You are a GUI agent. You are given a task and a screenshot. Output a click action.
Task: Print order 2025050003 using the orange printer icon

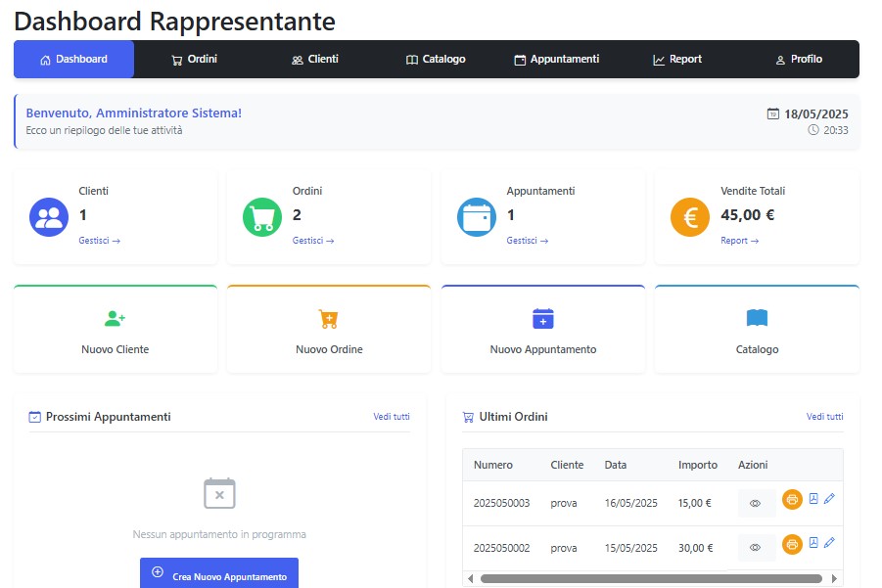pyautogui.click(x=792, y=500)
